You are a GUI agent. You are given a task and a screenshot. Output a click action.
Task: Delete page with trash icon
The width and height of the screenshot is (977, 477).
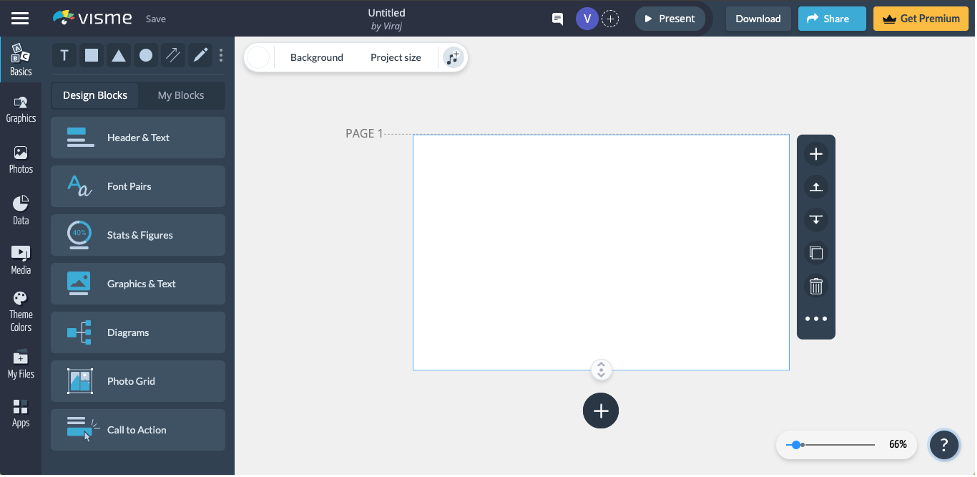coord(816,286)
